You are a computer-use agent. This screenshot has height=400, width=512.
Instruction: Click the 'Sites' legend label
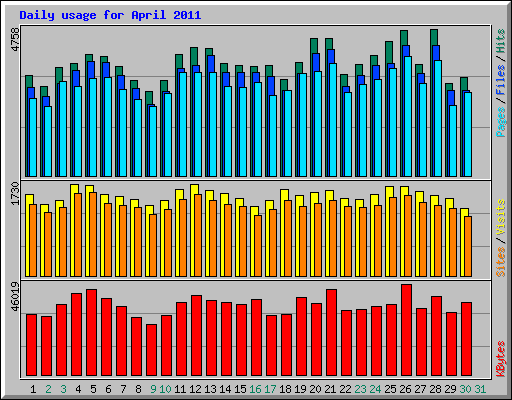click(500, 262)
